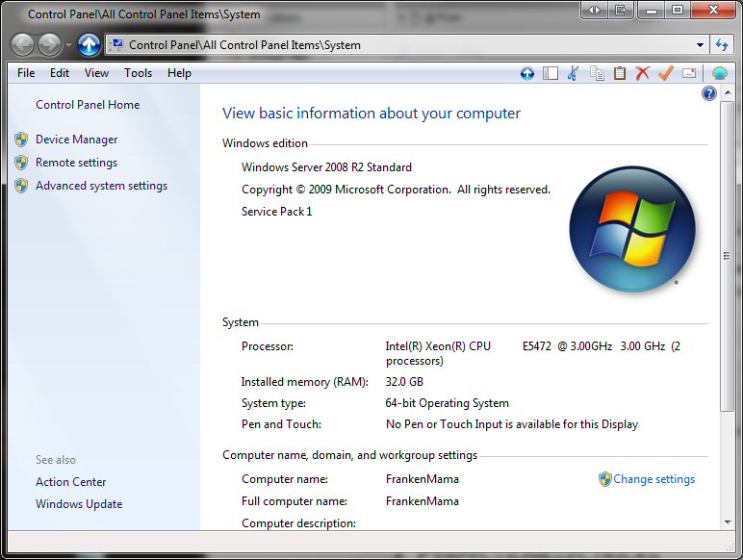The height and width of the screenshot is (560, 743).
Task: Click the Paste clipboard toolbar icon
Action: click(620, 73)
